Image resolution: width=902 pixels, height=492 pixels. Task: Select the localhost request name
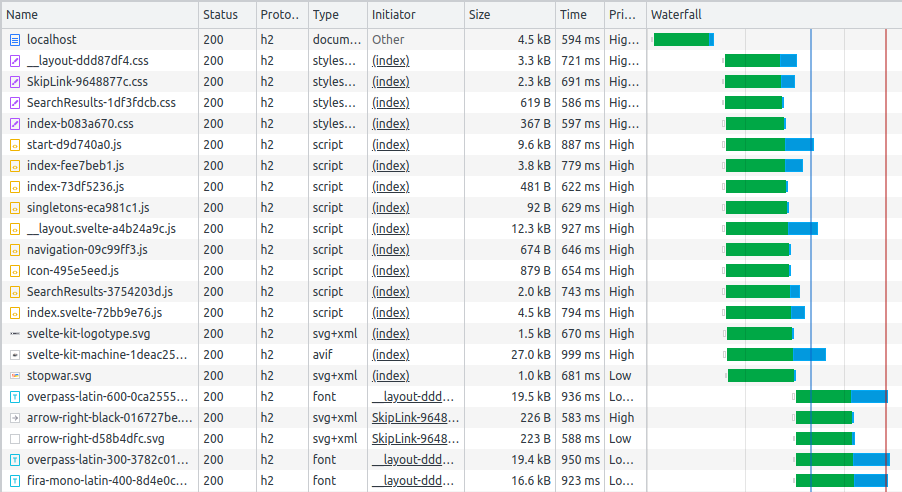coord(52,40)
